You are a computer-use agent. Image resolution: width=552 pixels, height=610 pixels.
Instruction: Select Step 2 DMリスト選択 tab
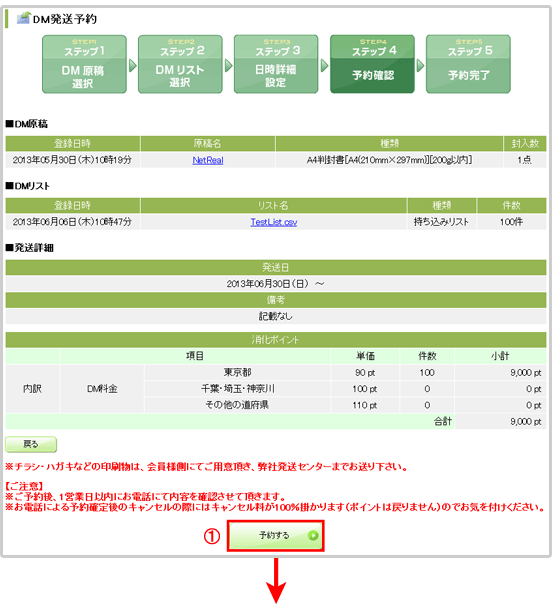tap(180, 64)
